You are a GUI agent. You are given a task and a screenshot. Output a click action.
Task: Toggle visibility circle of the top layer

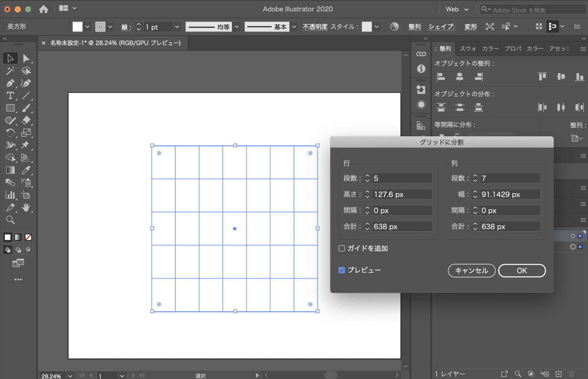[x=572, y=236]
